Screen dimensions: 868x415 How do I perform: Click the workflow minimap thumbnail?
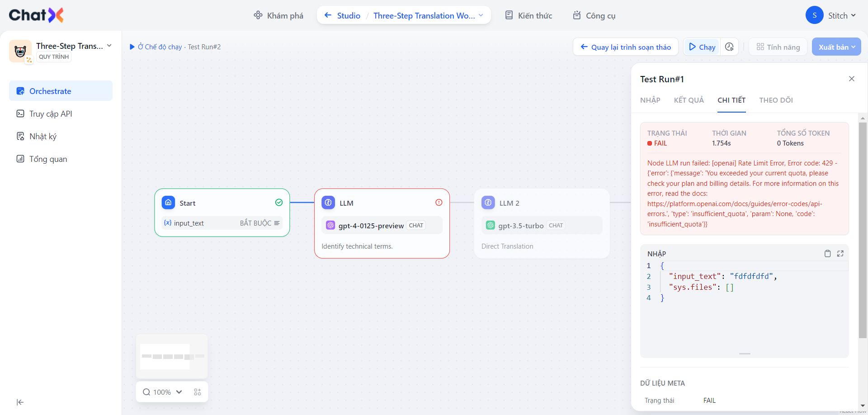(172, 356)
